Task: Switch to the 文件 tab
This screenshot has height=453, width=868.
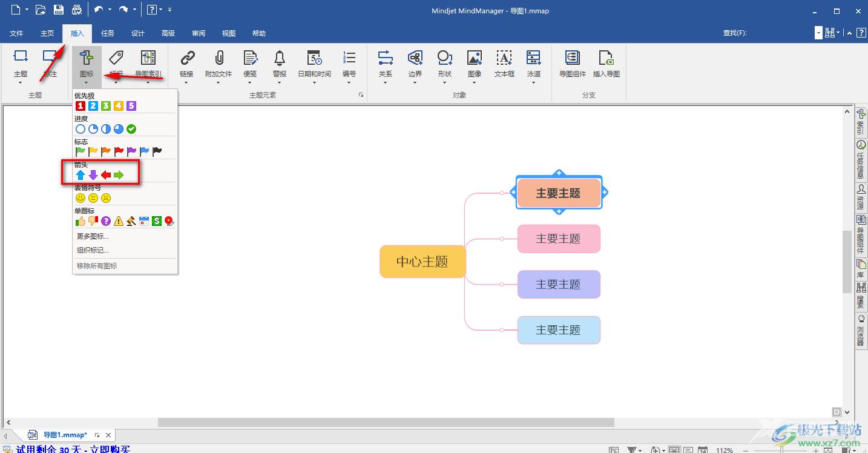Action: click(x=16, y=33)
